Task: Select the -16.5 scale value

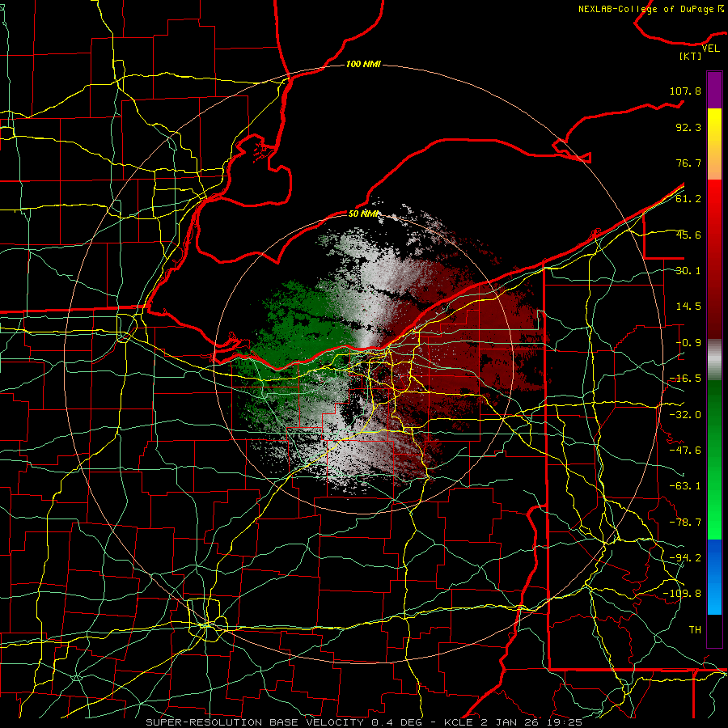Action: pos(685,379)
